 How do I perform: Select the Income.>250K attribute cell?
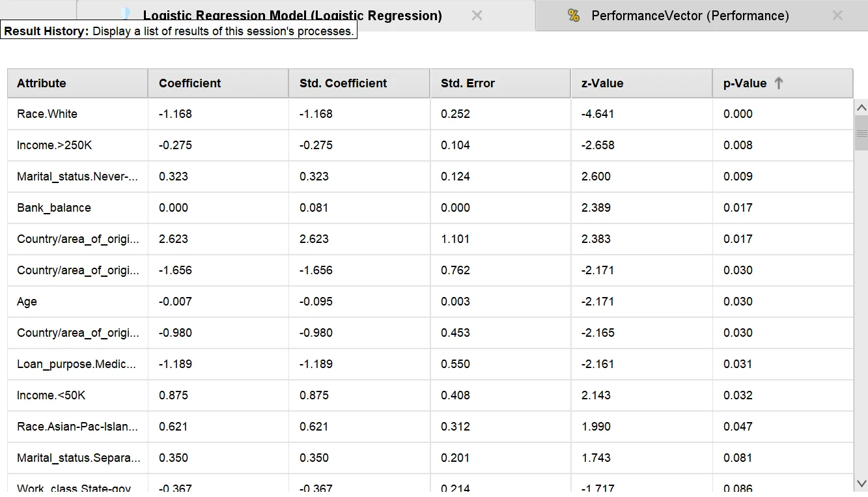click(x=77, y=145)
